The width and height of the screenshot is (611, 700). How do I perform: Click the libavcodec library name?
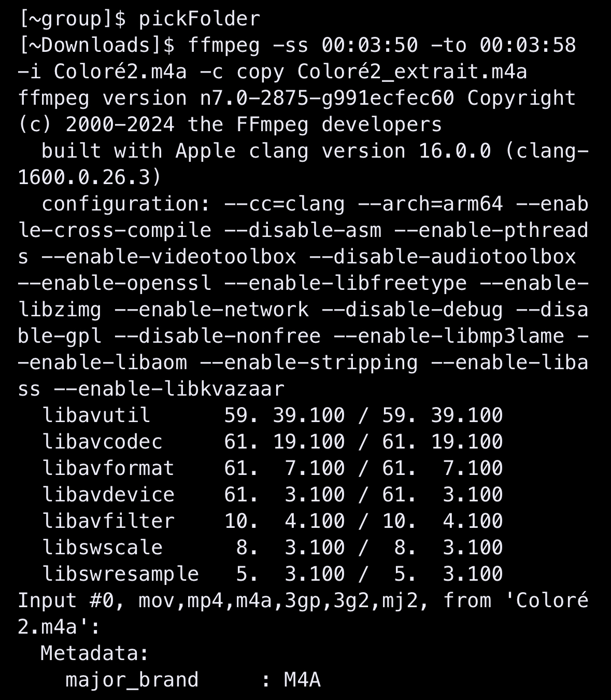[x=103, y=442]
